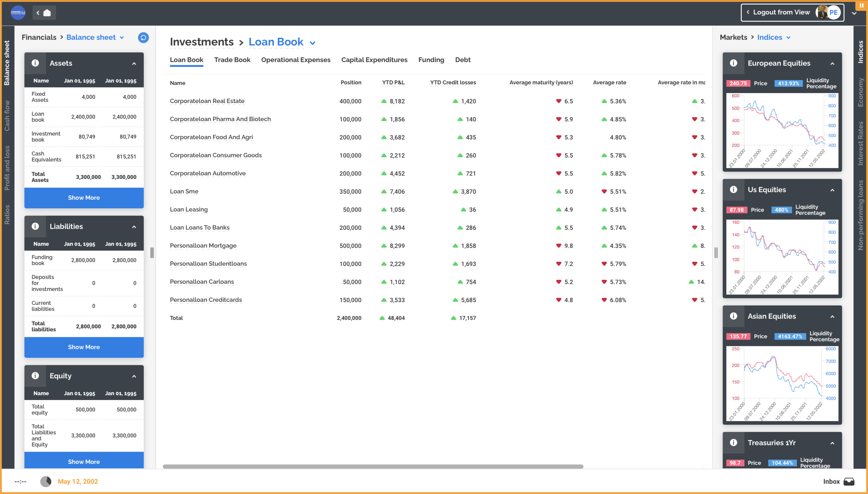Click Show More under Assets

click(84, 198)
